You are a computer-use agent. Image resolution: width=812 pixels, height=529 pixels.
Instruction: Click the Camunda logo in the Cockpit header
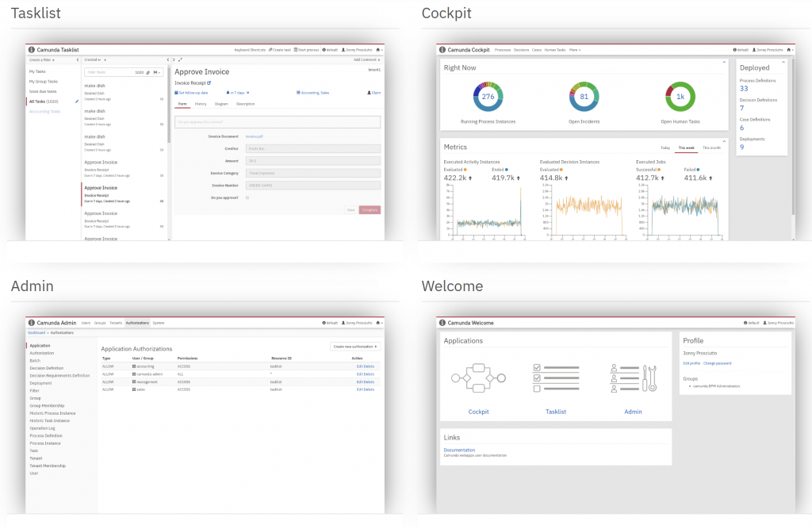point(442,50)
